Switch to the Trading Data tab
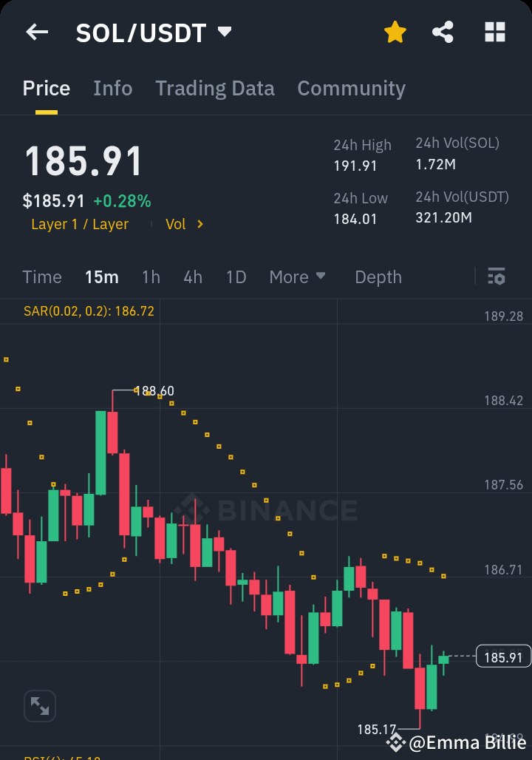Viewport: 532px width, 760px height. click(x=214, y=88)
